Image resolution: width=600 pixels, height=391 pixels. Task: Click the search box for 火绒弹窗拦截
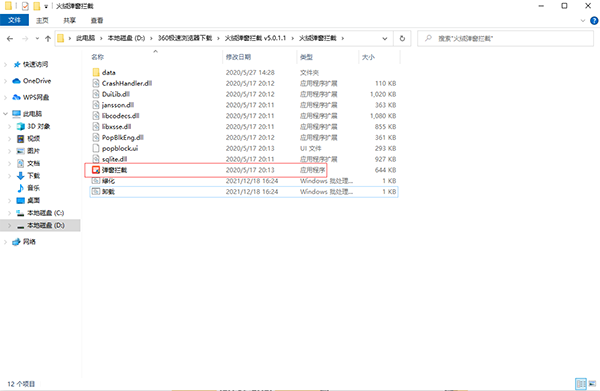pos(505,38)
